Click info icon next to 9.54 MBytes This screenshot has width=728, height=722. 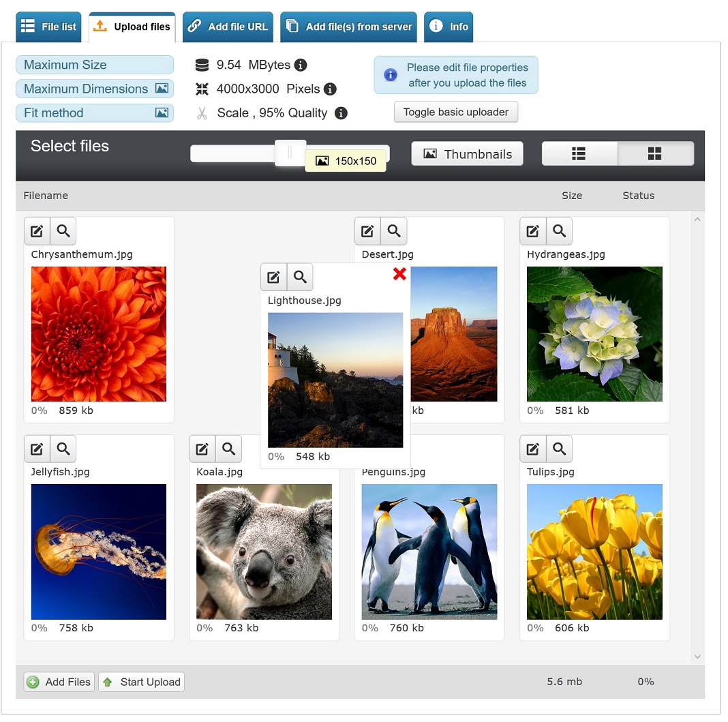pos(300,65)
